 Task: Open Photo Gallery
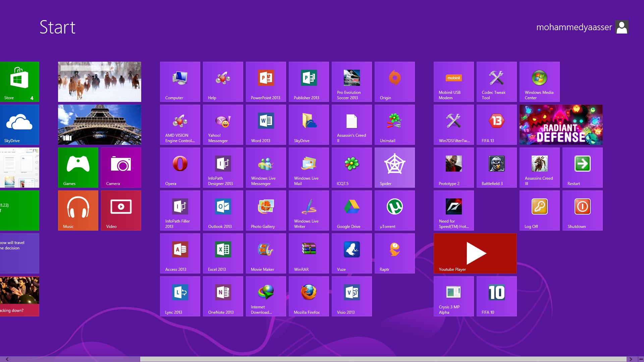266,210
